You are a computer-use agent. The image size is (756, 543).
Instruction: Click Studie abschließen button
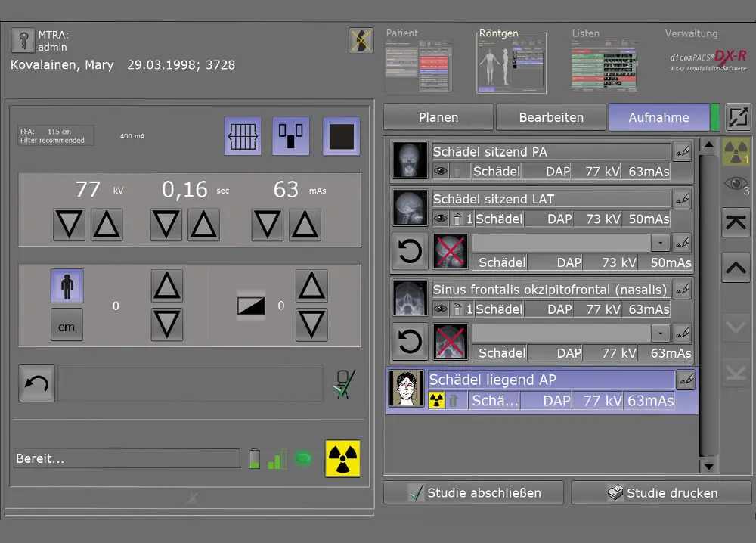473,492
